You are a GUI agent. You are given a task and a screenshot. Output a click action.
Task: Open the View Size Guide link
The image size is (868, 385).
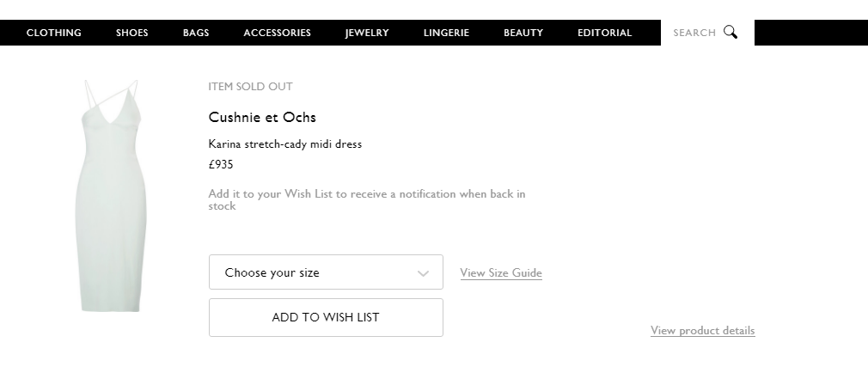point(501,273)
